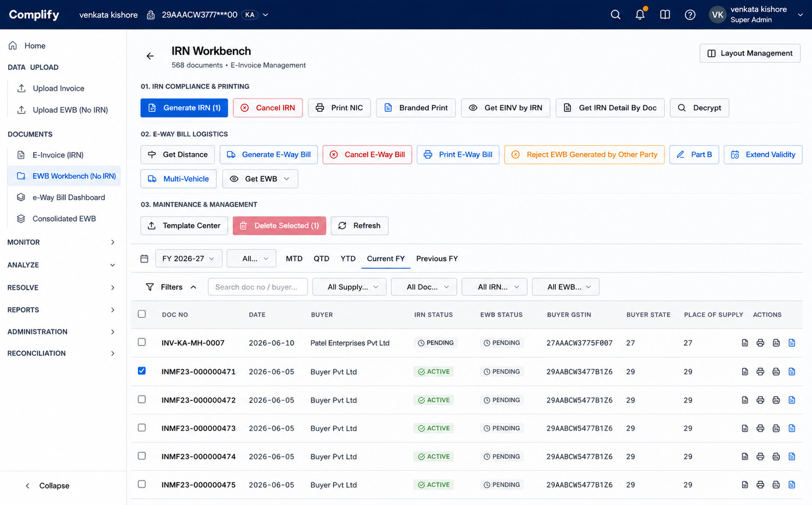Expand the MONITOR sidebar section
Image resolution: width=812 pixels, height=505 pixels.
coord(61,243)
